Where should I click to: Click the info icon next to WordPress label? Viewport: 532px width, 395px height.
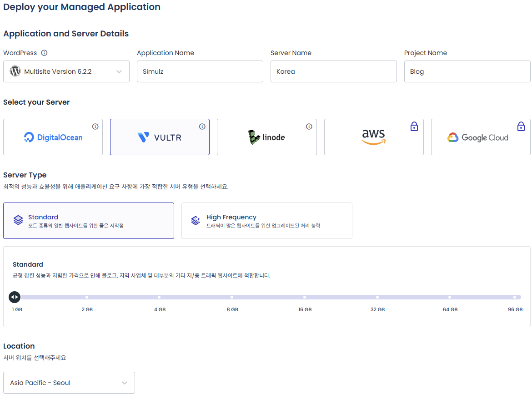pos(44,53)
